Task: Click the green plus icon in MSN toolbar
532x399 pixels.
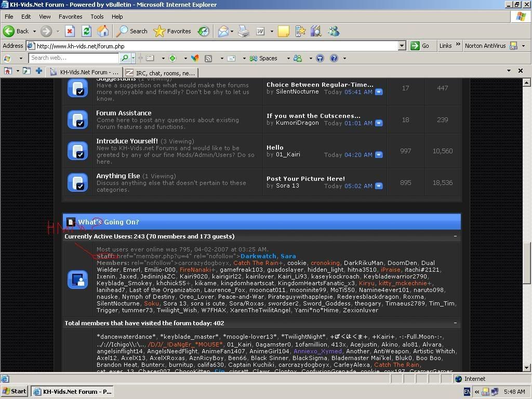Action: tap(172, 58)
